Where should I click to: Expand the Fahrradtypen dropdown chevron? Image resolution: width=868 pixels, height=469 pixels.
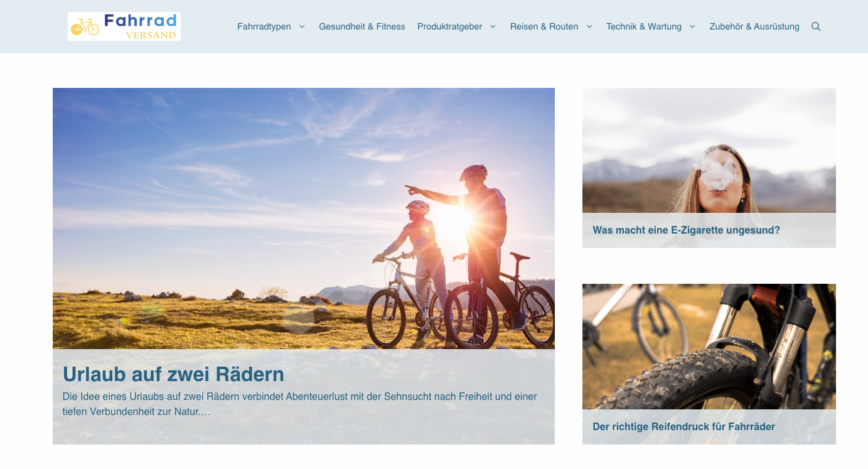(x=302, y=26)
